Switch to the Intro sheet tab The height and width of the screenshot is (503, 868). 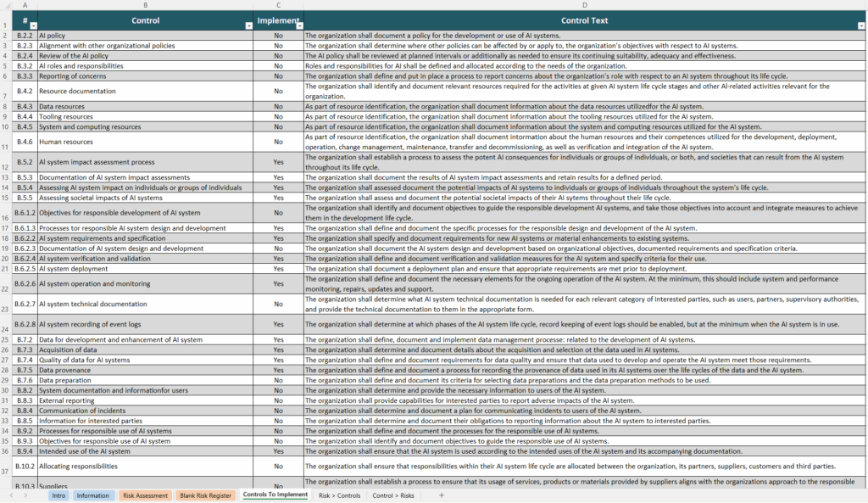coord(58,496)
